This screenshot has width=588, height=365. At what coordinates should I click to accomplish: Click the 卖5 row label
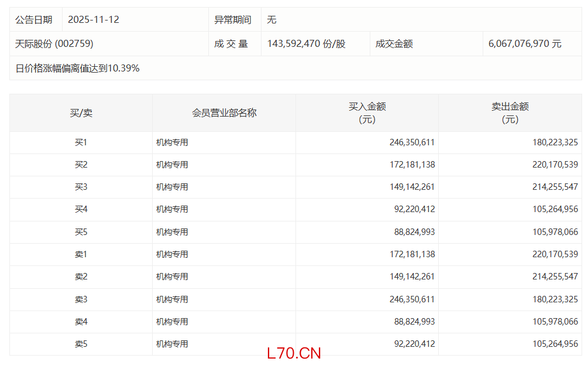[x=81, y=344]
